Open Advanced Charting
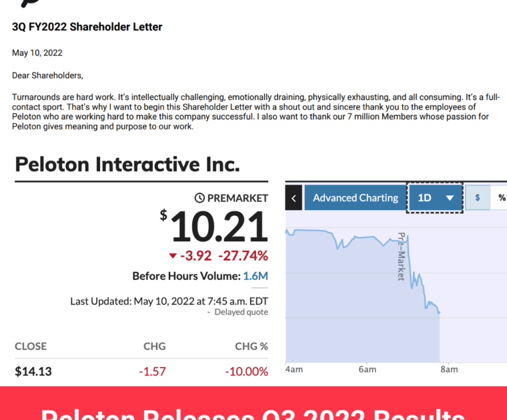Viewport: 507px width, 420px height. coord(356,198)
